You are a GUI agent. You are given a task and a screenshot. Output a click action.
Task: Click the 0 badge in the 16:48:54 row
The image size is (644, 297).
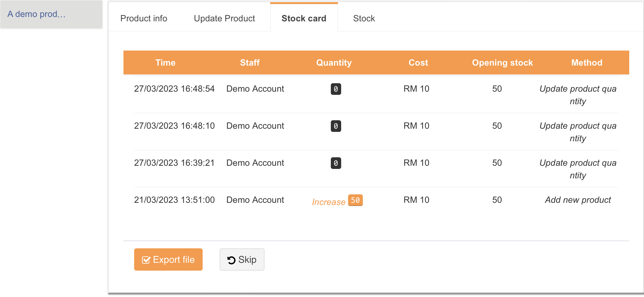336,89
